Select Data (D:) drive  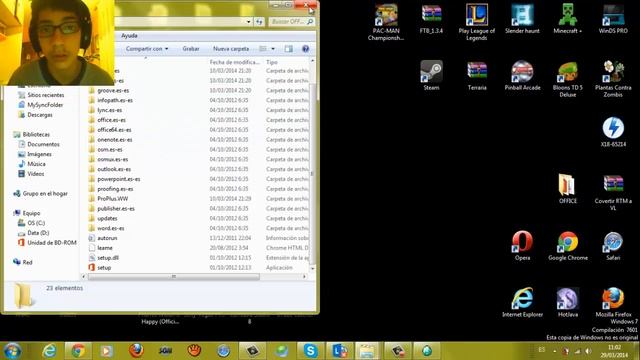pos(38,233)
